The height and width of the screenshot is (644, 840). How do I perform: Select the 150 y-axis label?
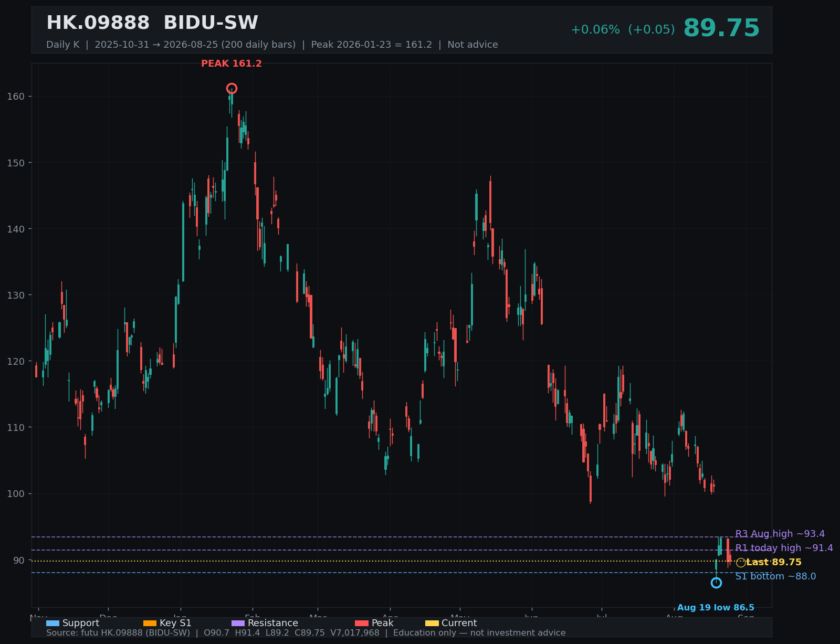click(16, 163)
